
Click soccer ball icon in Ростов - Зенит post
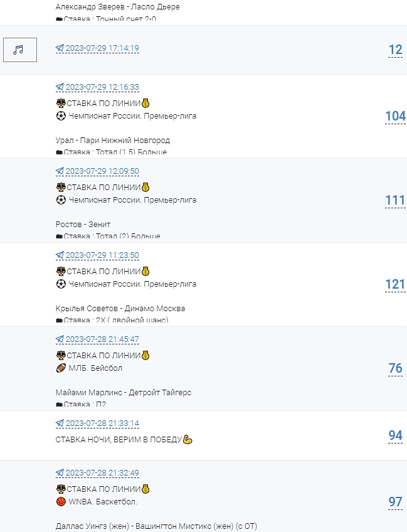[61, 200]
